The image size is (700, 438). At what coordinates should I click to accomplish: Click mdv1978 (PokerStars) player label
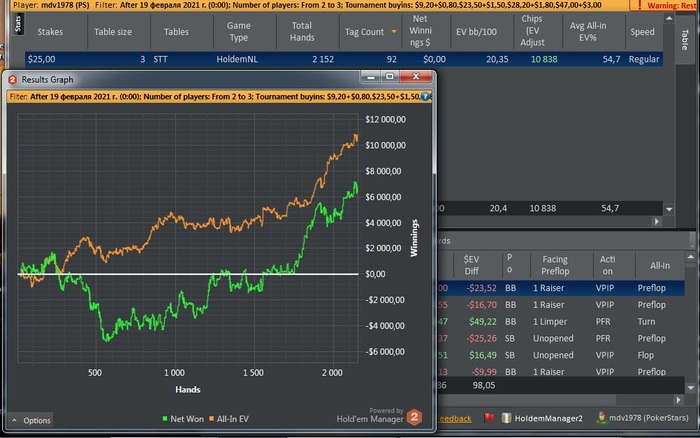(x=649, y=418)
